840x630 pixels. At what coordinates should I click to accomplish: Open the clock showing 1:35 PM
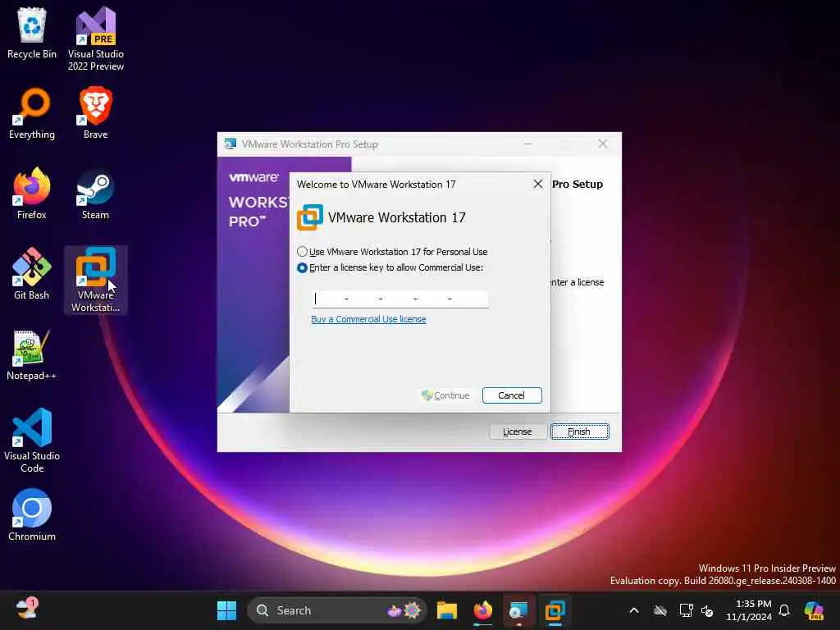coord(748,610)
